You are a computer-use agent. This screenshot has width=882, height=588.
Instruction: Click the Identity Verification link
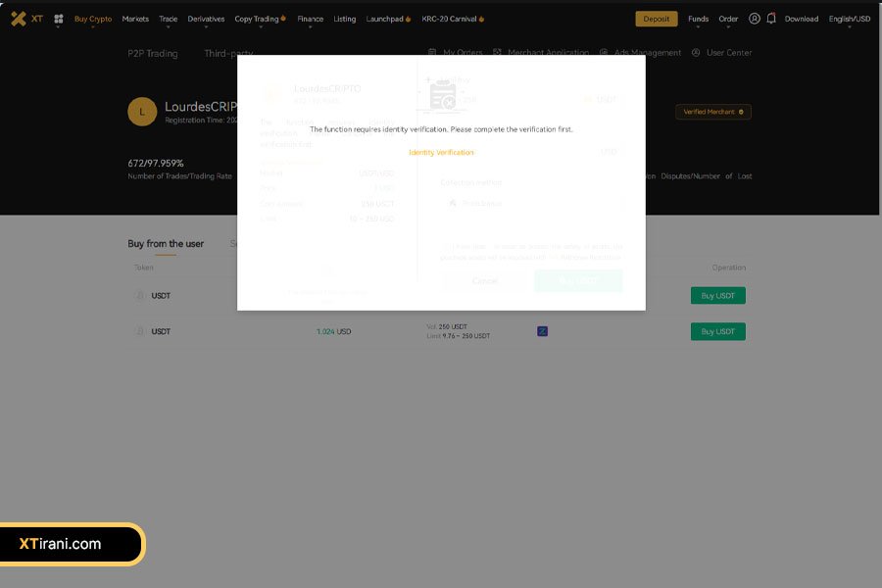pos(441,153)
